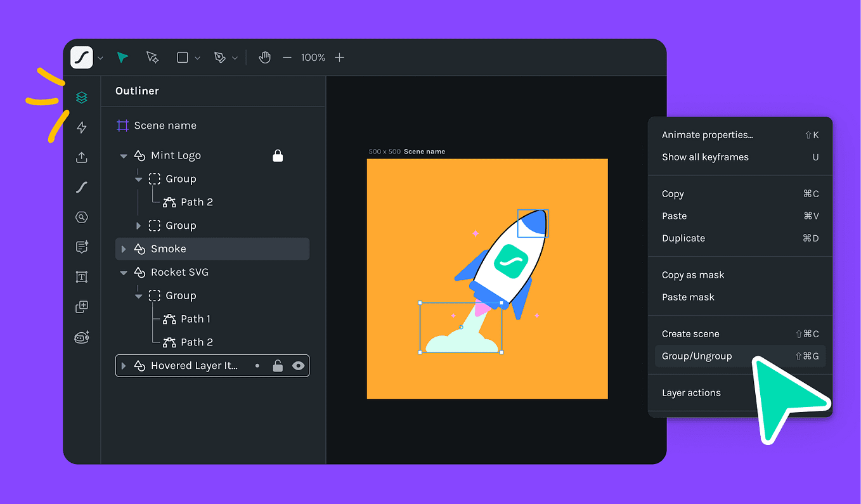Collapse the Rocket SVG layer

pos(124,272)
